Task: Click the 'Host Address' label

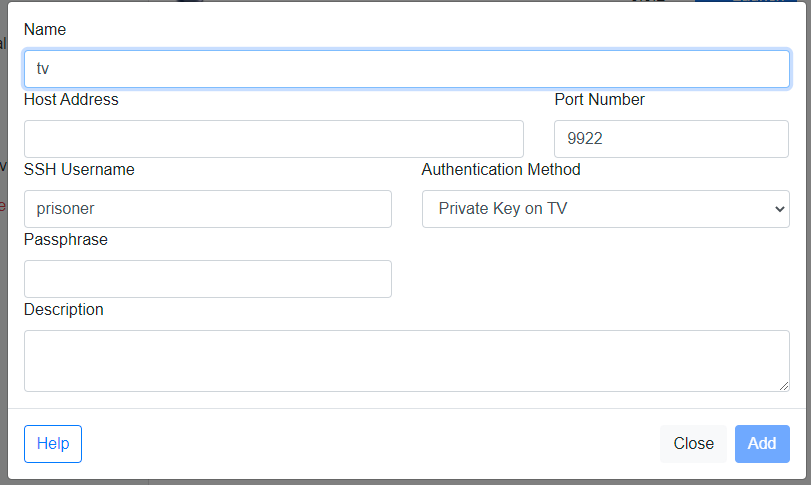Action: [71, 99]
